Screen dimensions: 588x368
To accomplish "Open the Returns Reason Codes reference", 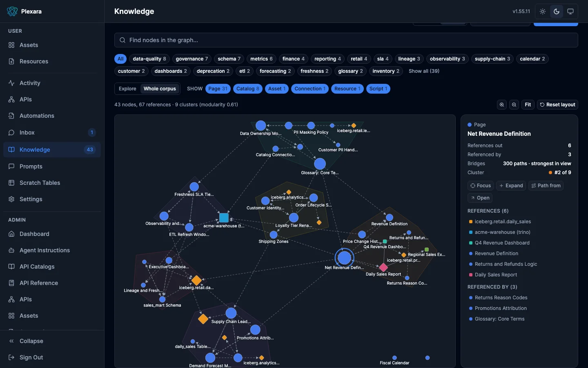I will tap(501, 298).
